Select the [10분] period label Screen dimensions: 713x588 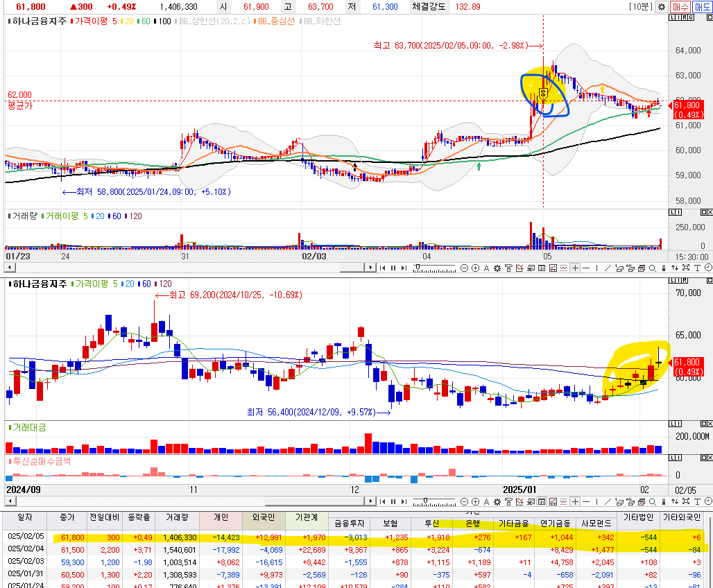point(641,7)
